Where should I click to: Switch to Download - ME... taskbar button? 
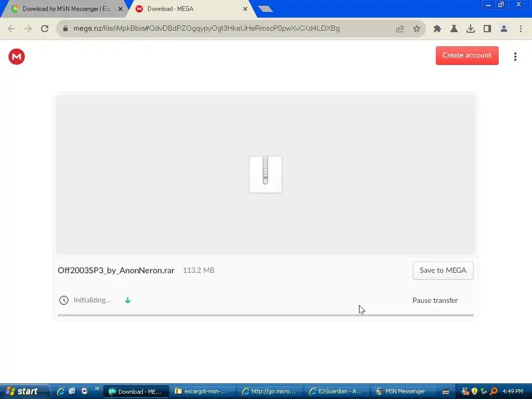point(136,392)
